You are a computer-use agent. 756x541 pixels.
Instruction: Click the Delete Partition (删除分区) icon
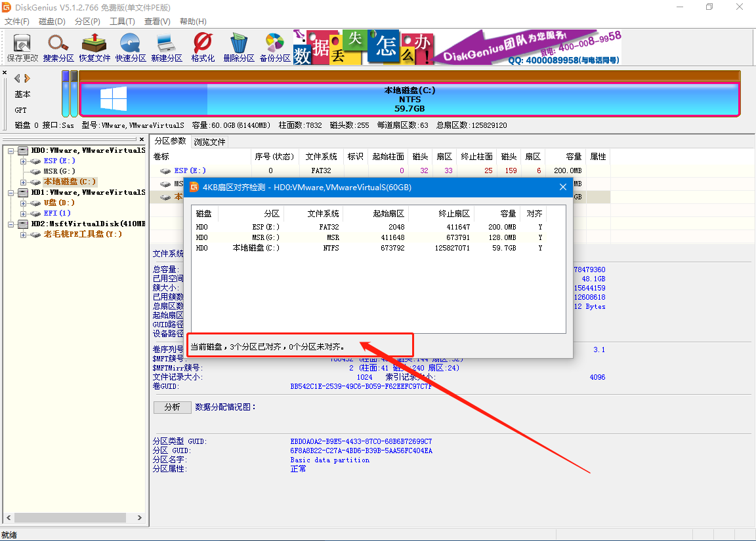coord(239,48)
